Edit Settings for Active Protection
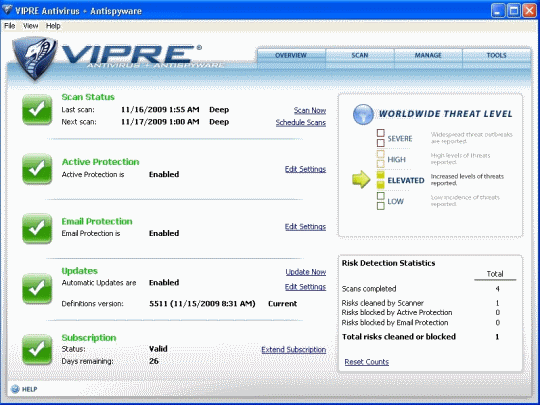Viewport: 540px width, 405px height. tap(305, 169)
